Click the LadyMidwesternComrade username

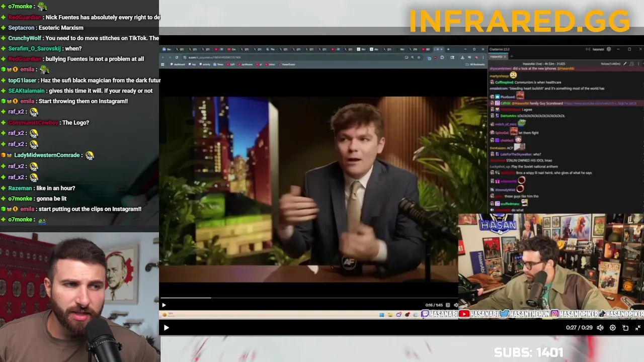(x=47, y=155)
